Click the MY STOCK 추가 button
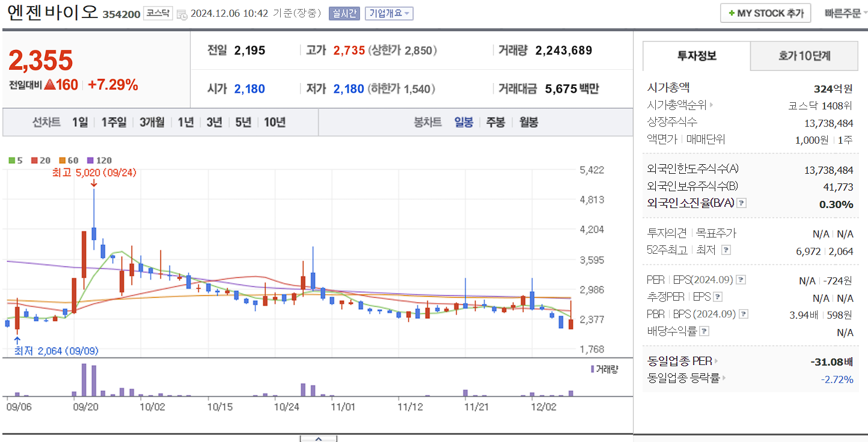868x442 pixels. (765, 13)
